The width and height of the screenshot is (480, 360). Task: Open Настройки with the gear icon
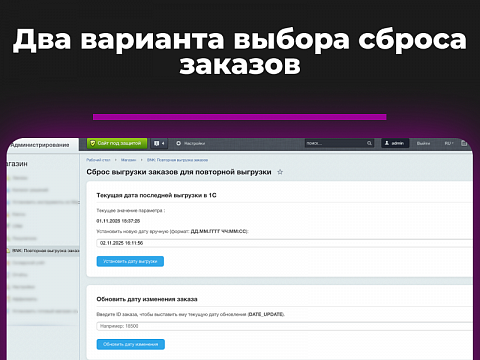190,143
